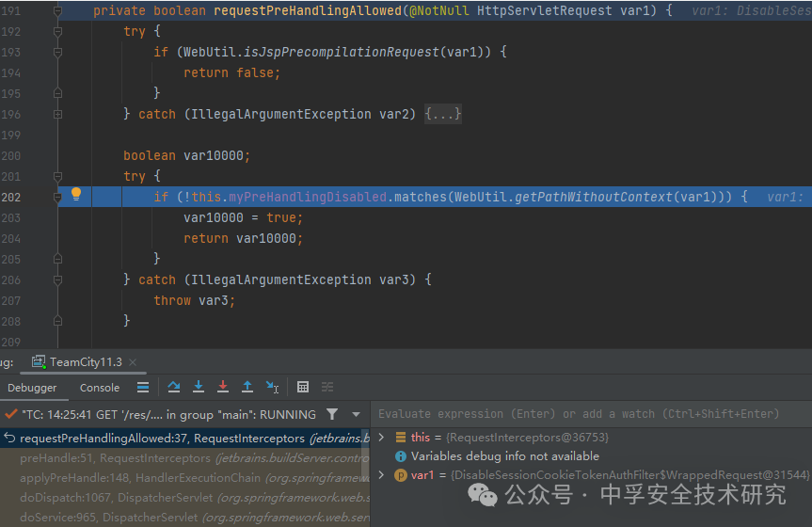
Task: Click line number 202 in the gutter
Action: click(11, 198)
